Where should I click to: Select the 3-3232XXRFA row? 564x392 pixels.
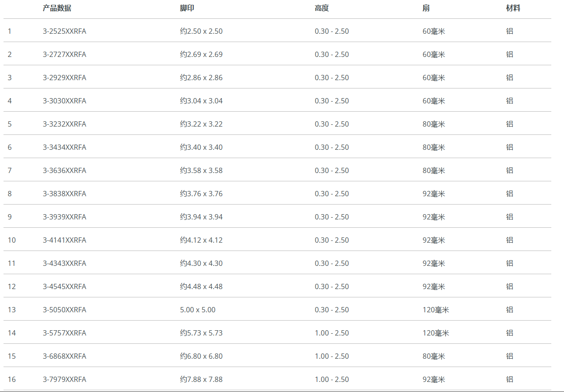pos(64,124)
